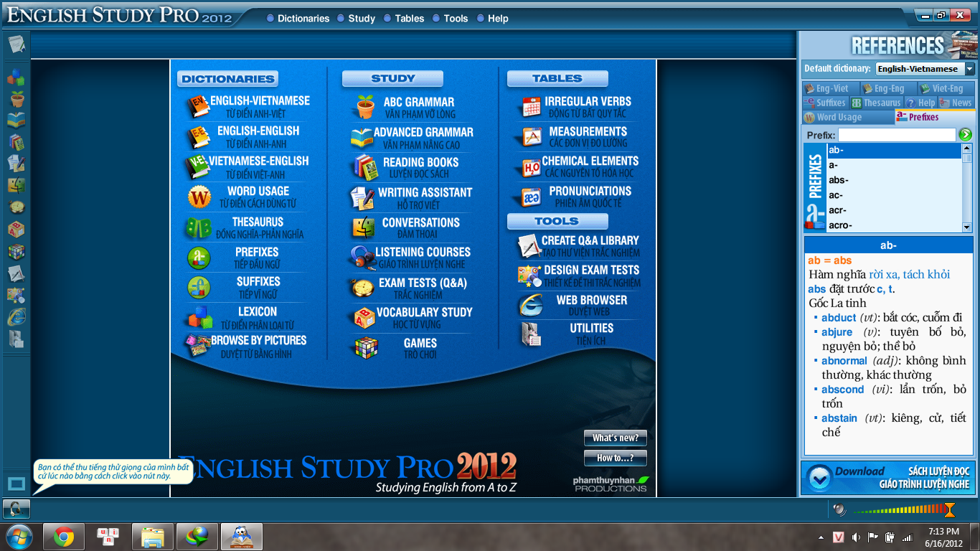Open Irregular Verbs table
The height and width of the screenshot is (551, 980).
[x=578, y=107]
